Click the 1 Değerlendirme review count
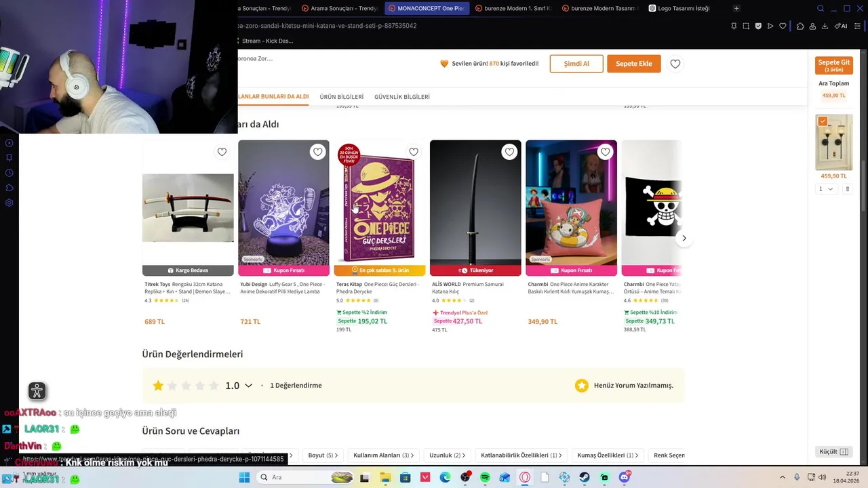Viewport: 868px width, 488px height. tap(296, 386)
